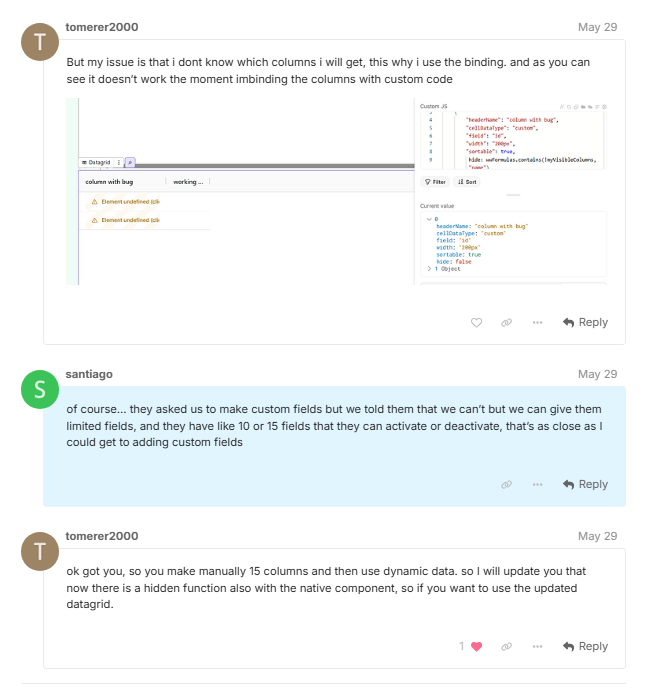Copy link icon on santiago's post
This screenshot has height=690, width=666.
[507, 484]
